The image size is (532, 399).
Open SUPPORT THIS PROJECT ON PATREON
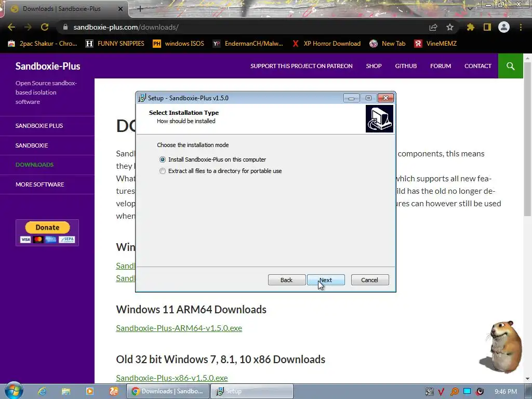301,66
